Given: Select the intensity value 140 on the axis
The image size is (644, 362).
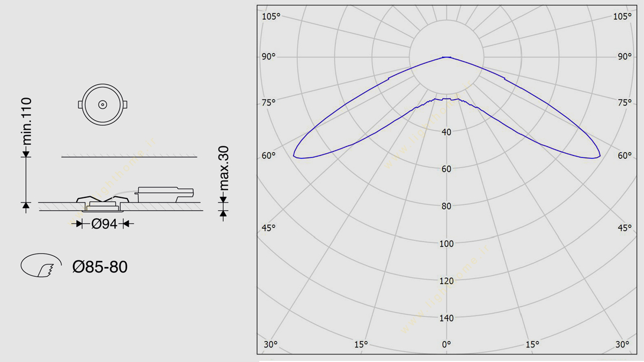Looking at the screenshot, I should 447,318.
